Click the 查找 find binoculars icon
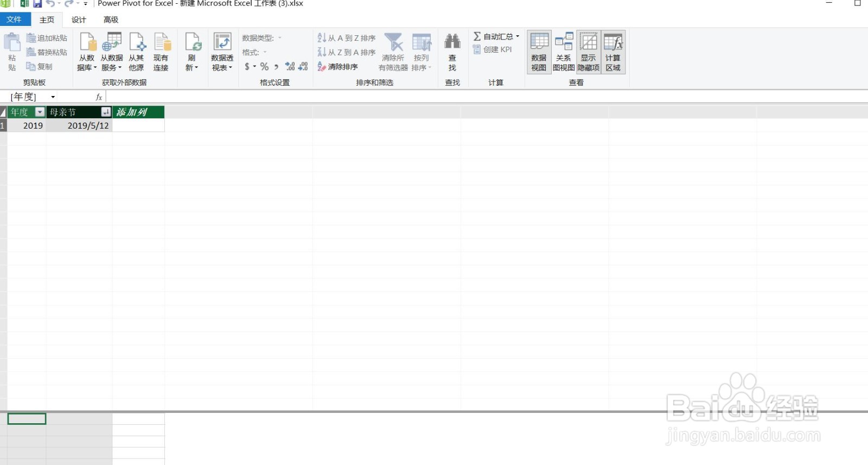 click(x=452, y=42)
